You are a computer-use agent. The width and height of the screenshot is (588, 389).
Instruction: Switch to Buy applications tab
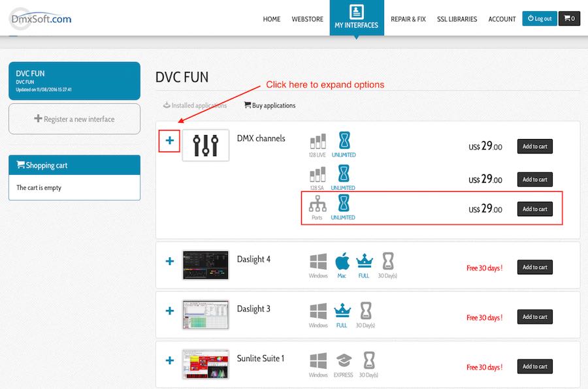[270, 105]
